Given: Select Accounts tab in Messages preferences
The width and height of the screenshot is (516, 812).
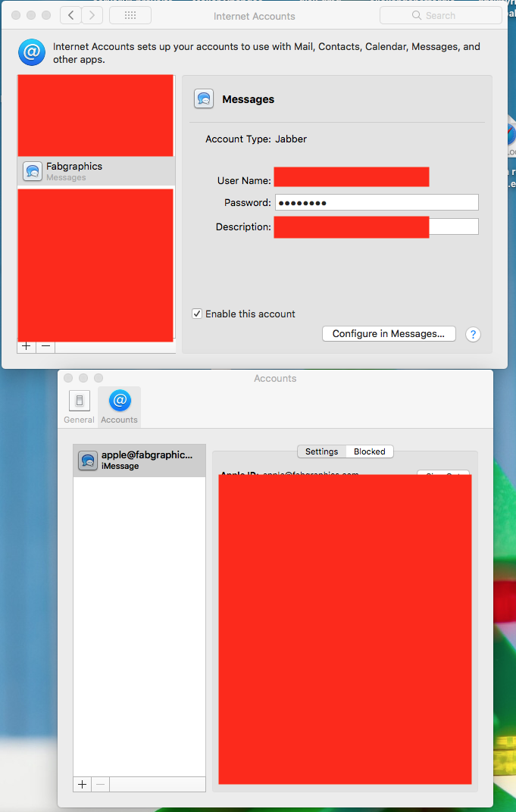Looking at the screenshot, I should [x=119, y=407].
